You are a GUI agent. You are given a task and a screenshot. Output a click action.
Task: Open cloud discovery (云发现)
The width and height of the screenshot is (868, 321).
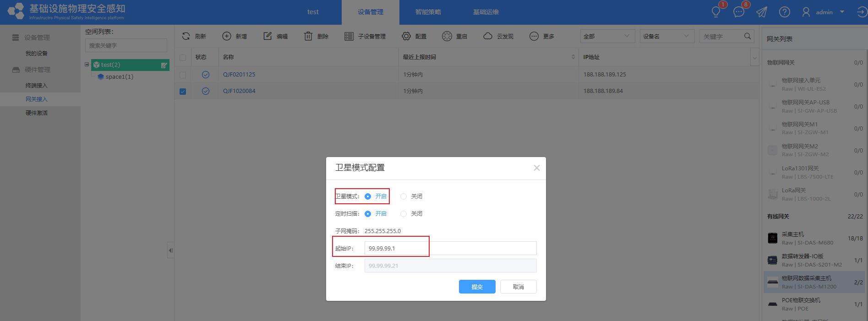point(488,36)
